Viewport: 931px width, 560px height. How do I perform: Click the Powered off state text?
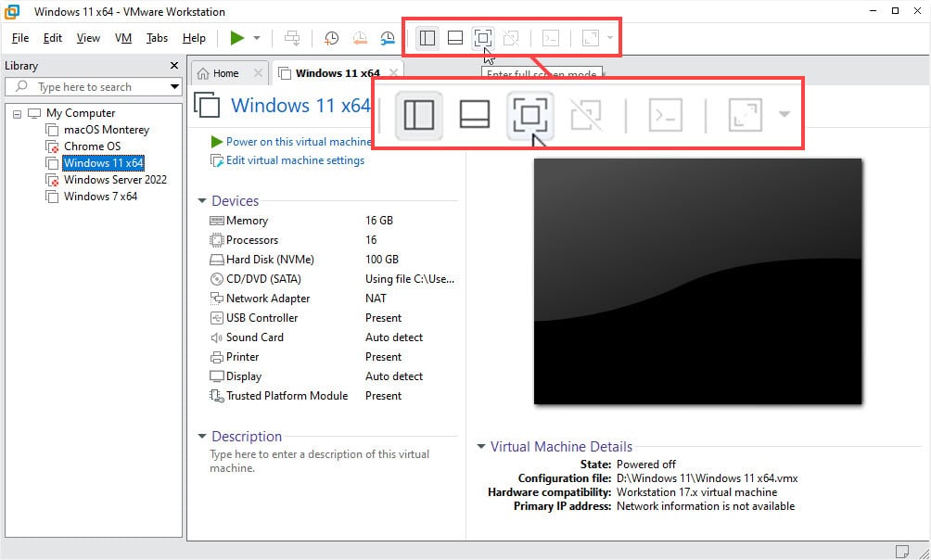646,465
